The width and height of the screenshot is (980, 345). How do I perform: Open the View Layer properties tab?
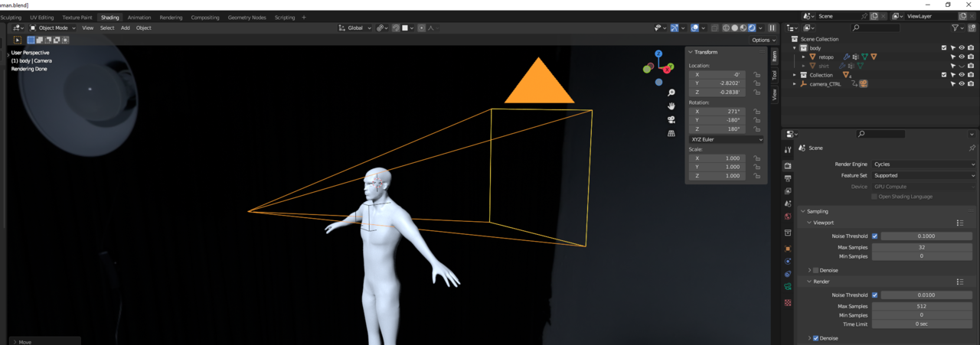coord(788,191)
